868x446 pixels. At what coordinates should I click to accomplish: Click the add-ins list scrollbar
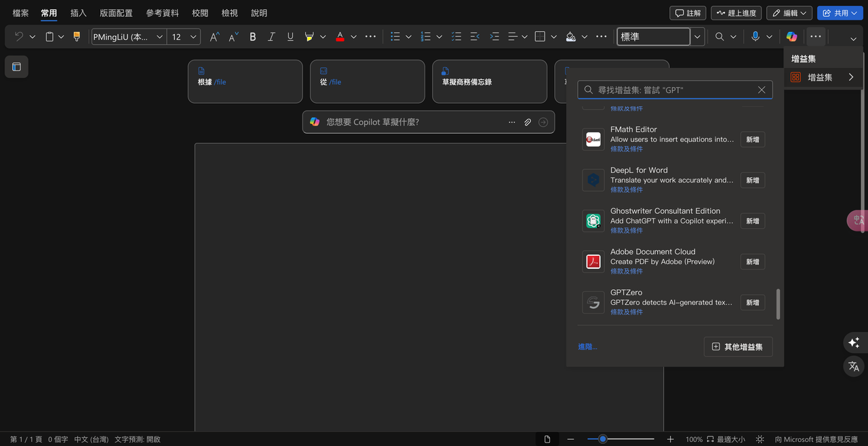(778, 304)
